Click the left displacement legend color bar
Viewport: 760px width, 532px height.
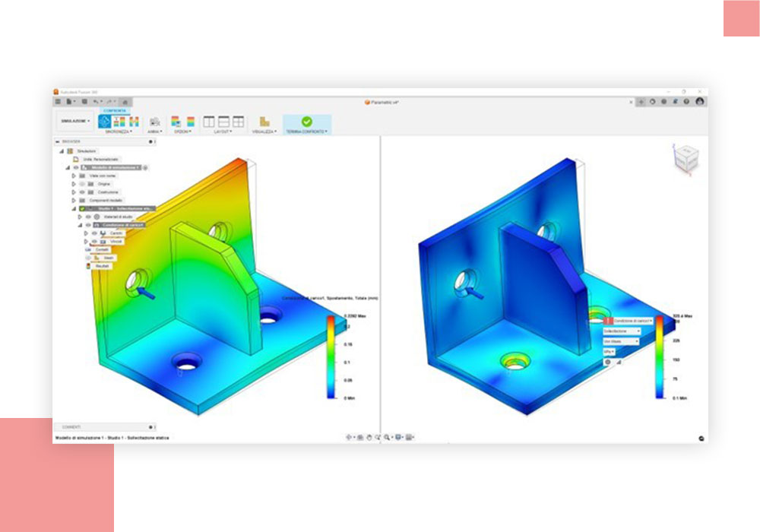331,357
